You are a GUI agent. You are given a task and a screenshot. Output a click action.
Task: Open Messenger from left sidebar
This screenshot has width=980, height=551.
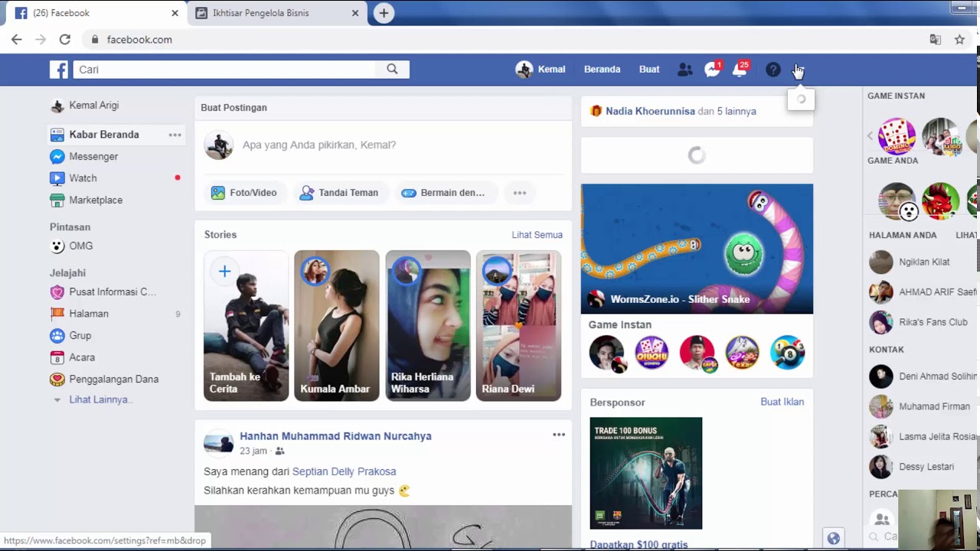tap(84, 157)
